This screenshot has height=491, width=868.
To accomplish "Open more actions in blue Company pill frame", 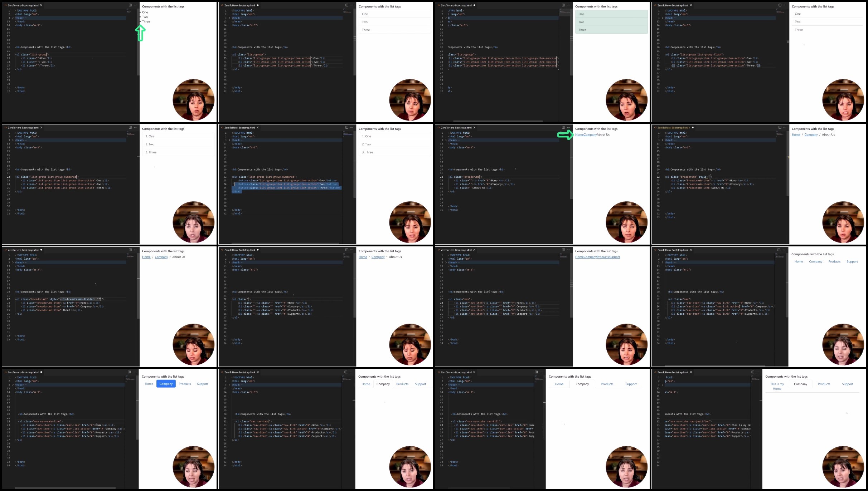I will 134,372.
